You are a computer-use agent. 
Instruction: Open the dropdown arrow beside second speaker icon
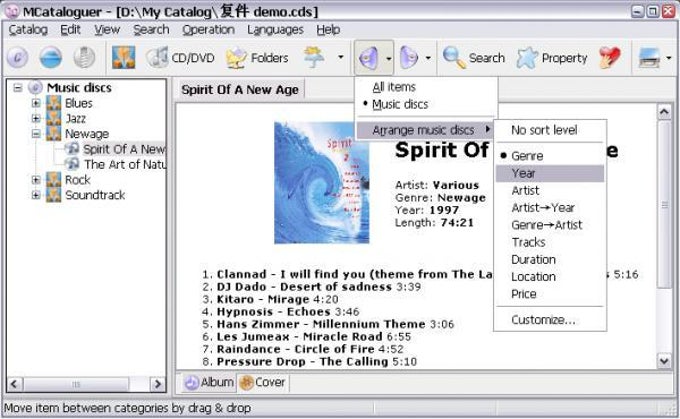pyautogui.click(x=428, y=58)
